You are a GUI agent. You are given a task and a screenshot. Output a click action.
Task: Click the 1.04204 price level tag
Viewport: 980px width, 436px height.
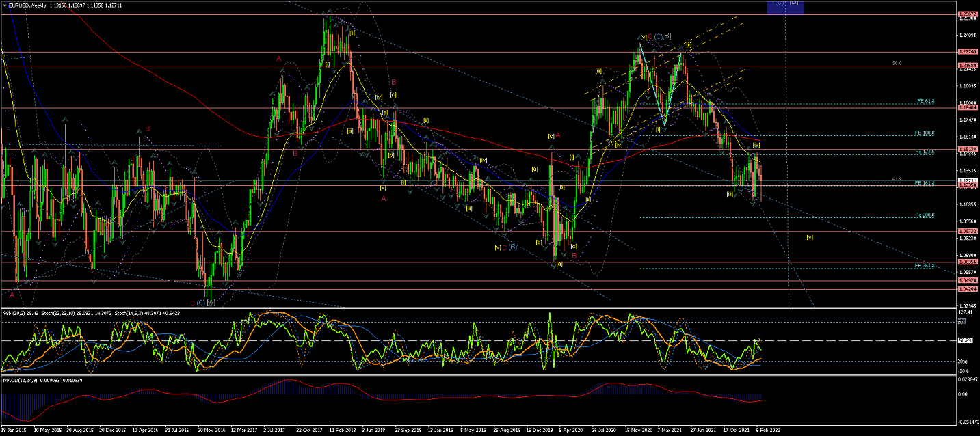(967, 289)
